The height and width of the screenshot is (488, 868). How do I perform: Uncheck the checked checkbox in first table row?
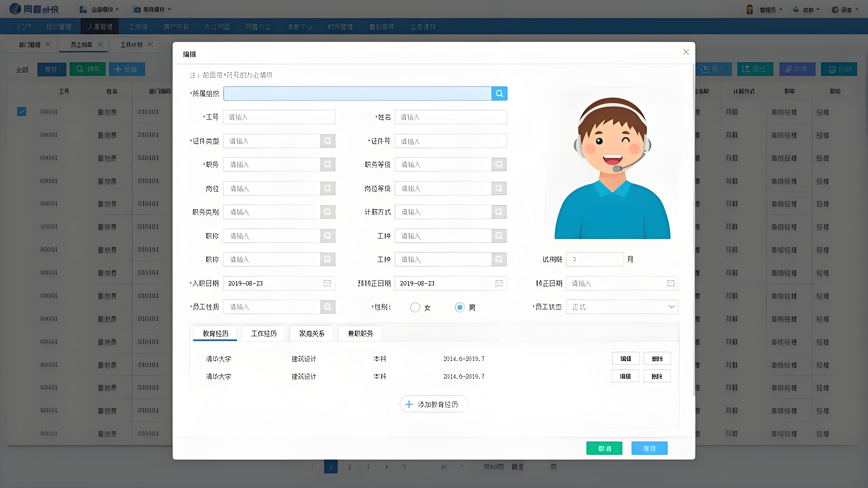pyautogui.click(x=22, y=112)
